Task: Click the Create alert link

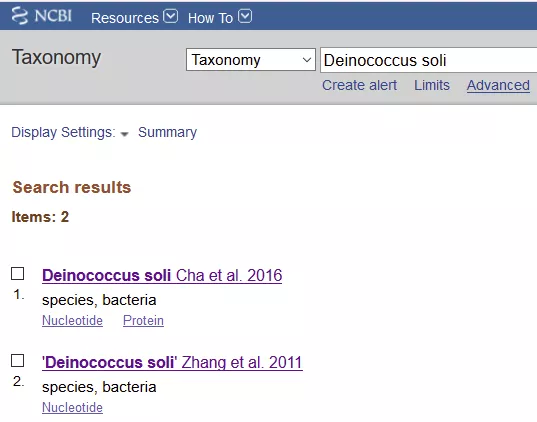Action: [359, 85]
